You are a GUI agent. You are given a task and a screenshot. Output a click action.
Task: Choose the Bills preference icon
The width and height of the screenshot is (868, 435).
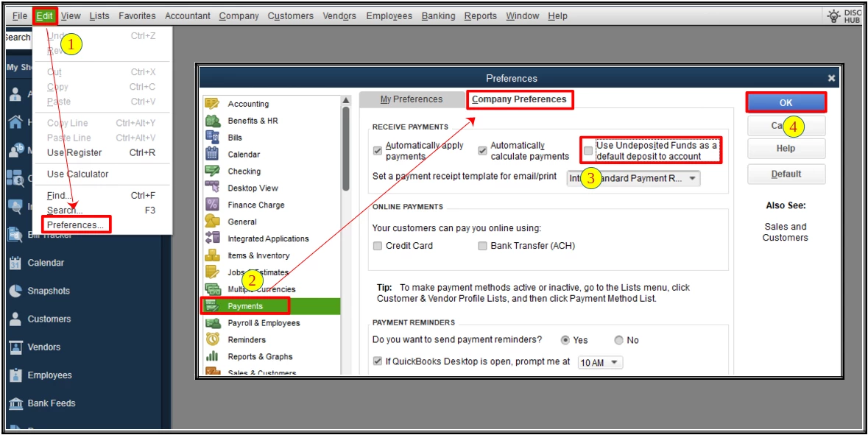point(213,137)
